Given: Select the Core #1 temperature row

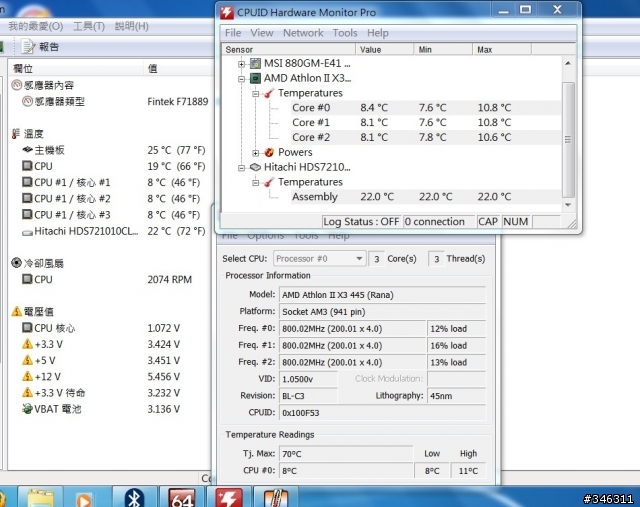Looking at the screenshot, I should click(x=426, y=122).
